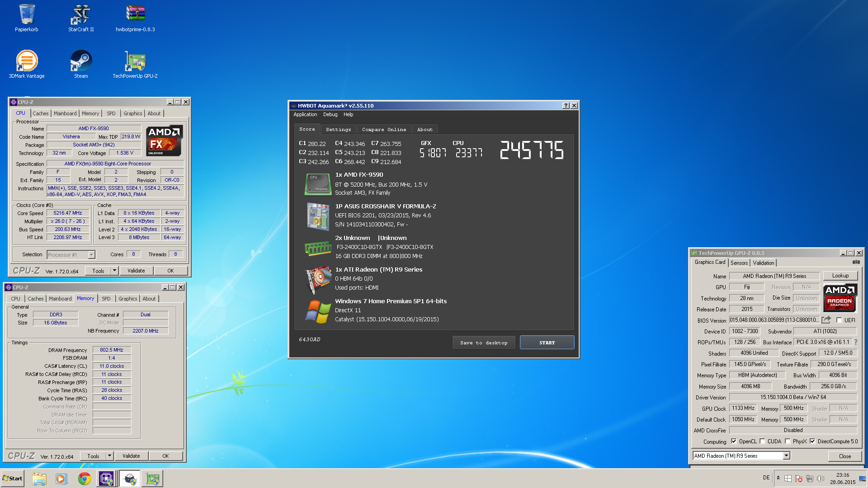Open the Graphics tab in upper CPU-Z

(x=132, y=114)
